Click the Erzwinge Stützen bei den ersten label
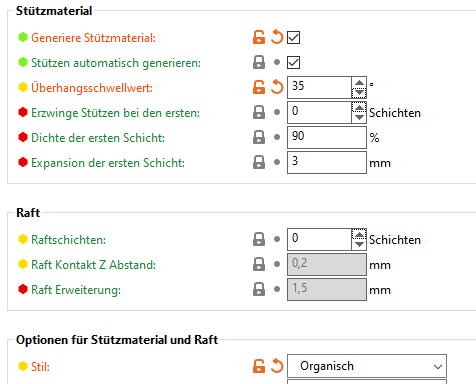476x384 pixels. click(115, 113)
